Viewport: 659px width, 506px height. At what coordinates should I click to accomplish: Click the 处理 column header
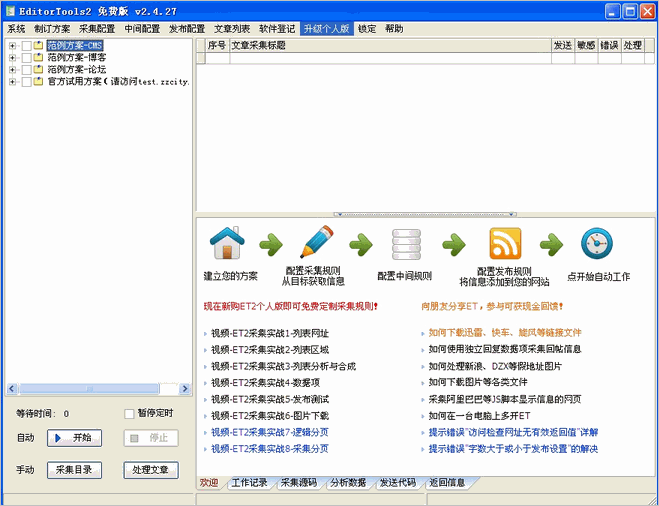633,45
